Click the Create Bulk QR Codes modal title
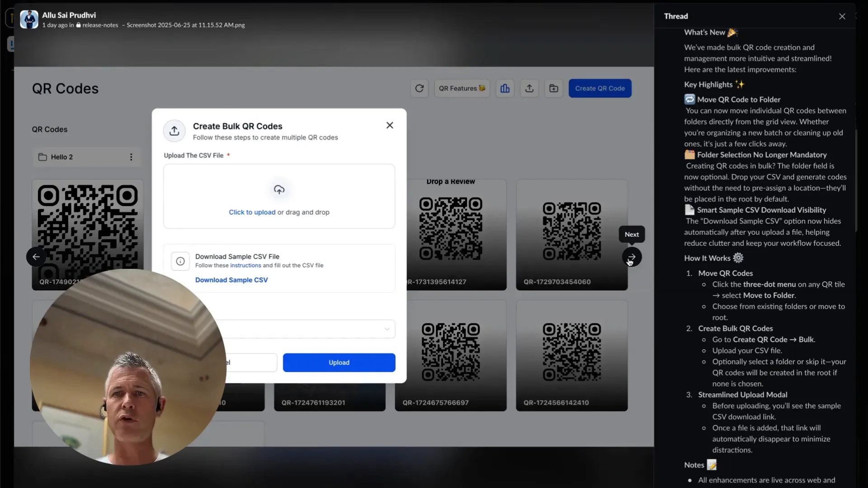The width and height of the screenshot is (868, 488). click(x=237, y=126)
